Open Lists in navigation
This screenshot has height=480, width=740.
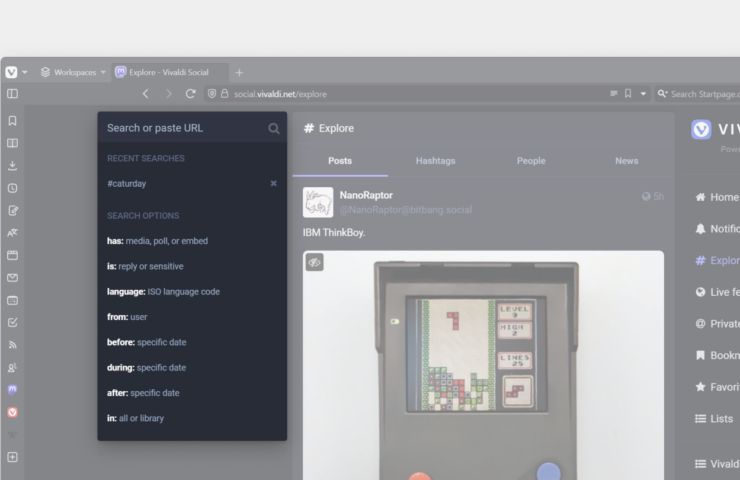(x=714, y=419)
